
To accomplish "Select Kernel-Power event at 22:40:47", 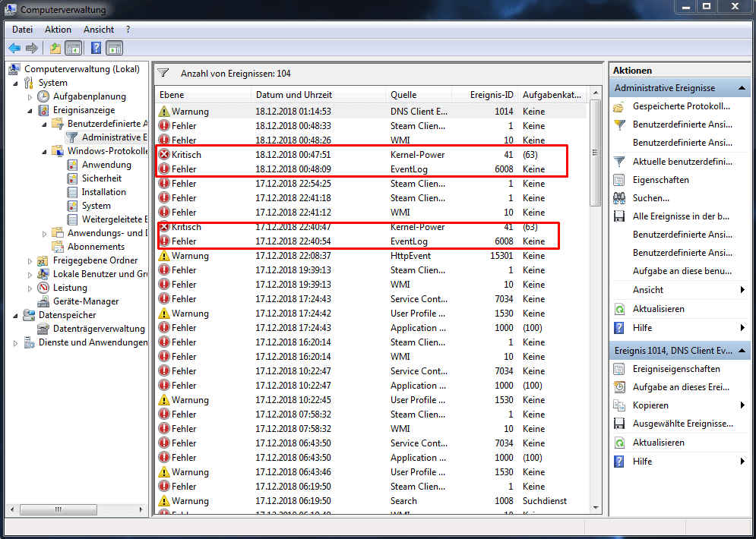I will tap(372, 227).
